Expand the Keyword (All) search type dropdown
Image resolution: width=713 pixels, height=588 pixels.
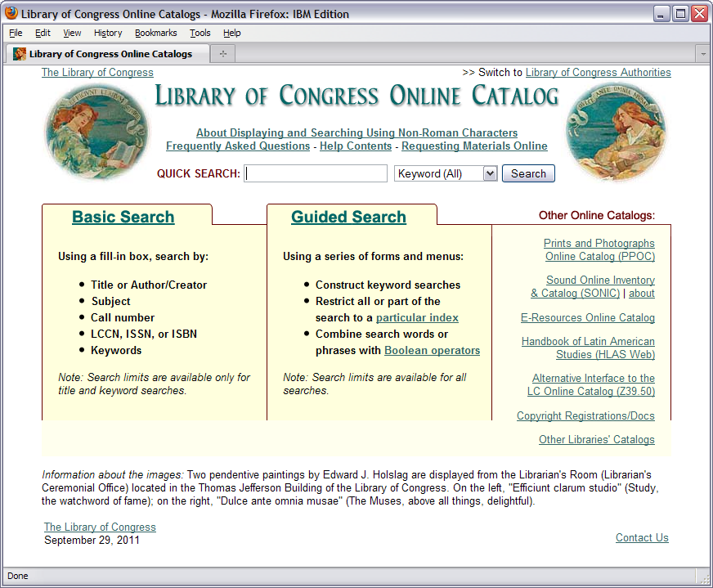[446, 173]
